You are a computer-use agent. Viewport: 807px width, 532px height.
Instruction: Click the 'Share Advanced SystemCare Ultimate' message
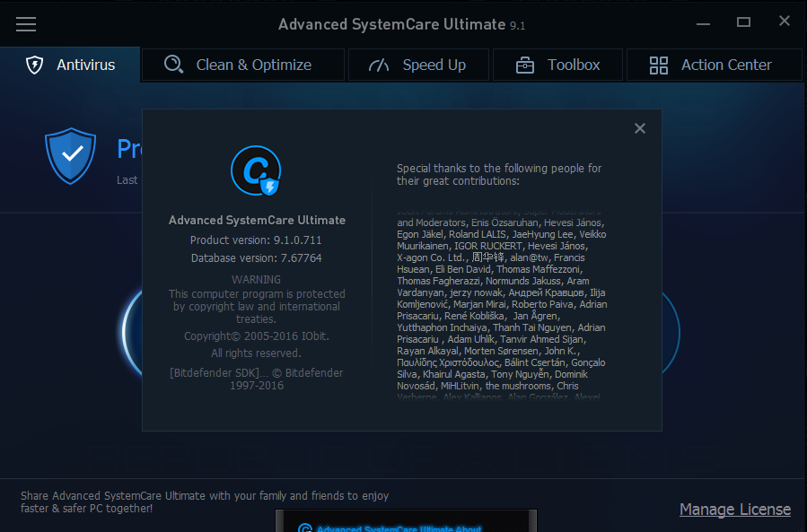(205, 502)
